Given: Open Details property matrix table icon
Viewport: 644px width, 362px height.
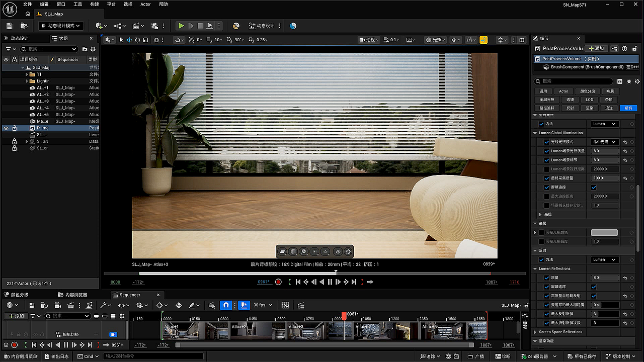Looking at the screenshot, I should [620, 81].
